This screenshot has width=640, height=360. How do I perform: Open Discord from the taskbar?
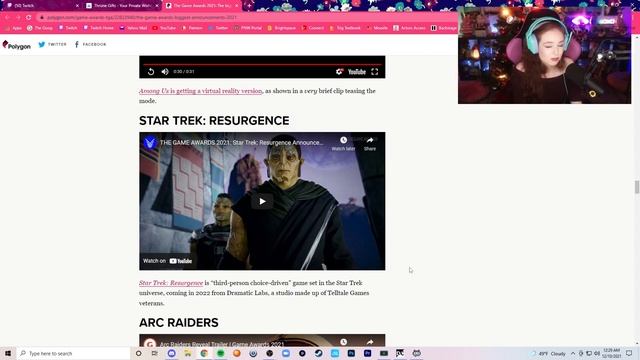point(171,353)
